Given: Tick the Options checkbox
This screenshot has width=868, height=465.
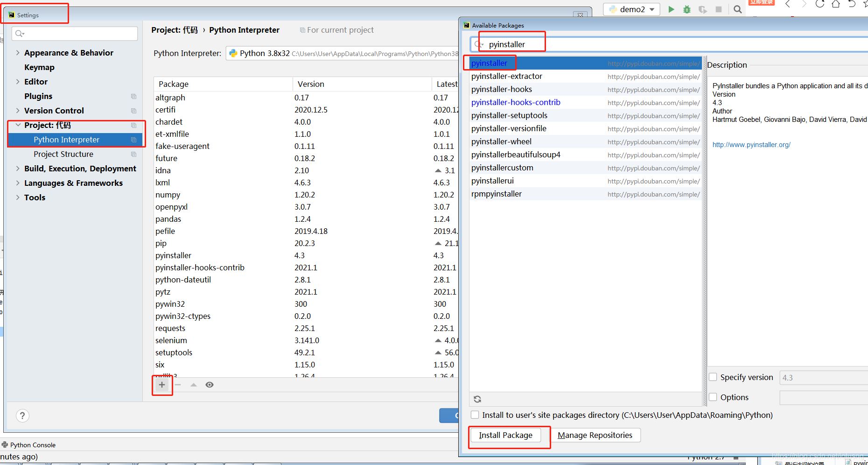Looking at the screenshot, I should [713, 397].
